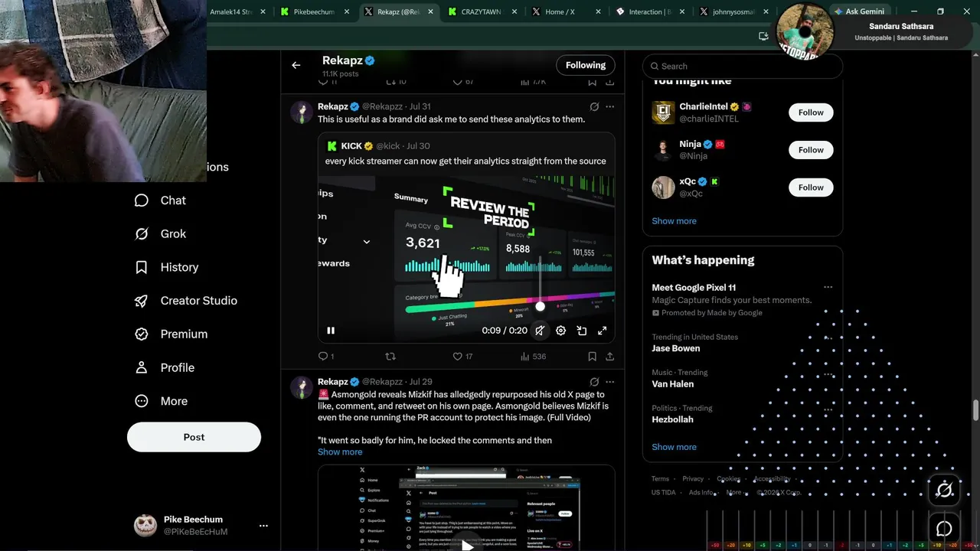Open the Meet Google Pixel 11 promotion
The image size is (980, 551).
(x=694, y=288)
